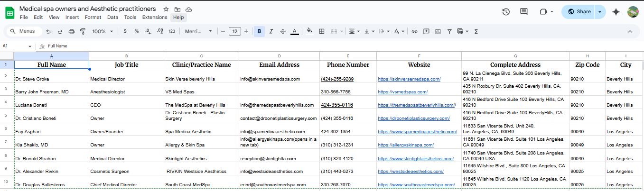Decrease decimal places icon
The width and height of the screenshot is (644, 191).
pos(148,31)
